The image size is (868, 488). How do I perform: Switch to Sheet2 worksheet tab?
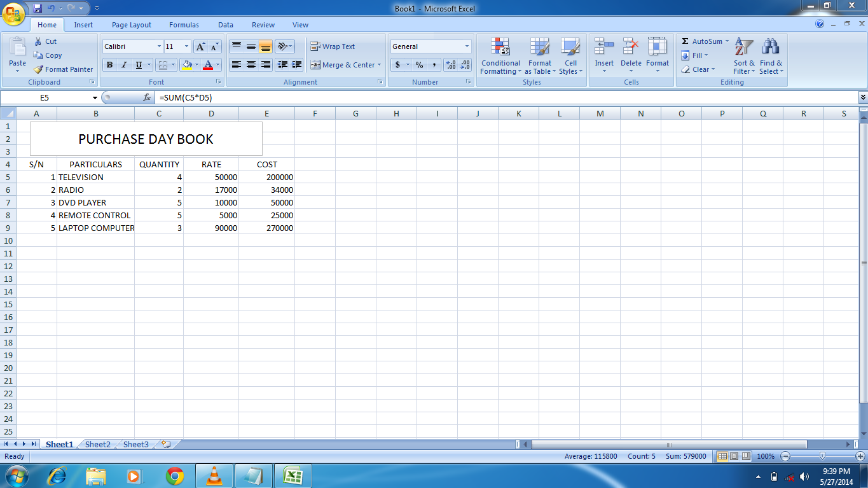98,445
